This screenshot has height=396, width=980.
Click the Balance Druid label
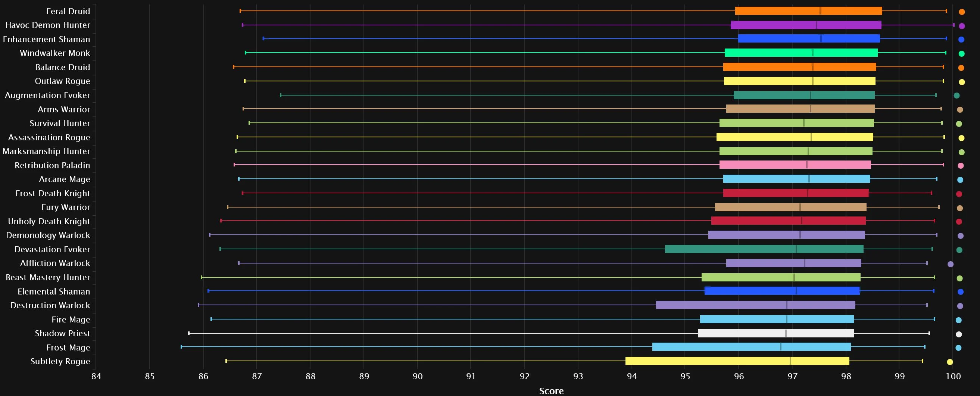click(63, 67)
